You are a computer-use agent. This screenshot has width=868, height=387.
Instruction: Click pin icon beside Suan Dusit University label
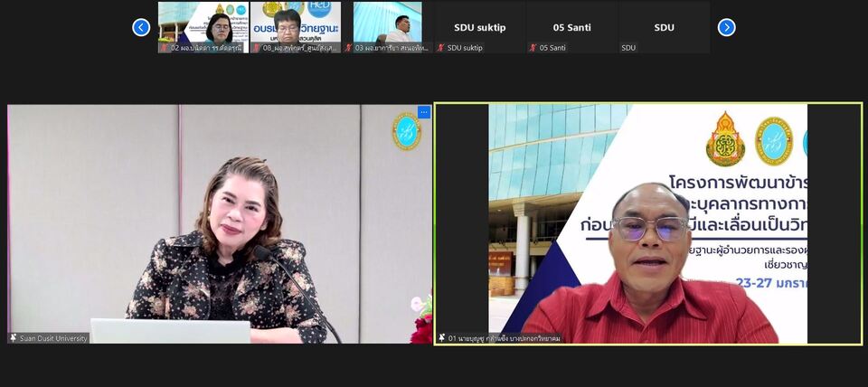[14, 338]
